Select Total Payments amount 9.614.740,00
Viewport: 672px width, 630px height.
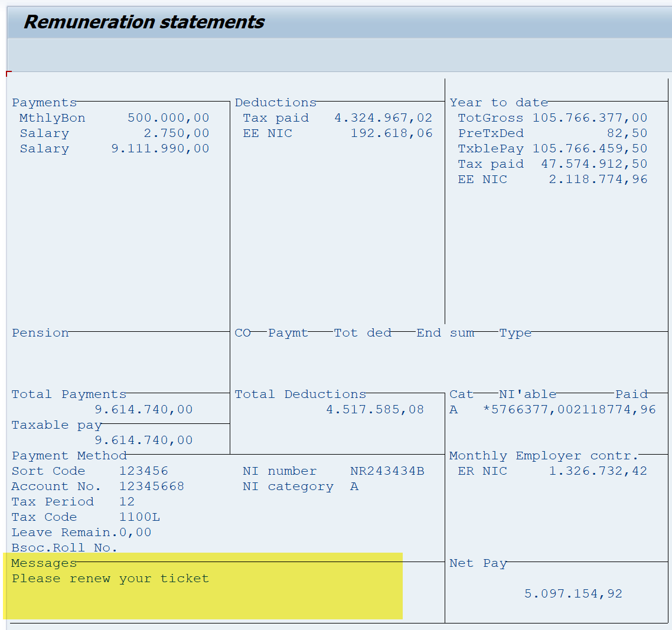coord(143,410)
